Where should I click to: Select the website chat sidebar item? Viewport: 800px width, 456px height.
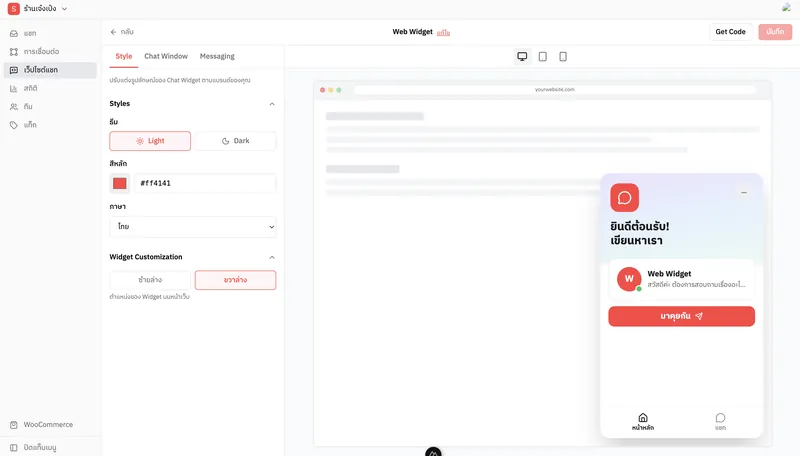pos(50,70)
